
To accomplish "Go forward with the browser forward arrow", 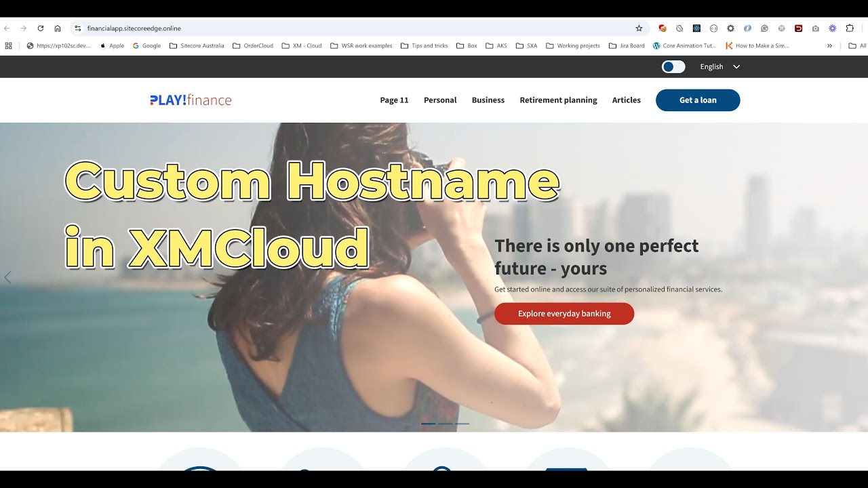I will click(x=24, y=28).
